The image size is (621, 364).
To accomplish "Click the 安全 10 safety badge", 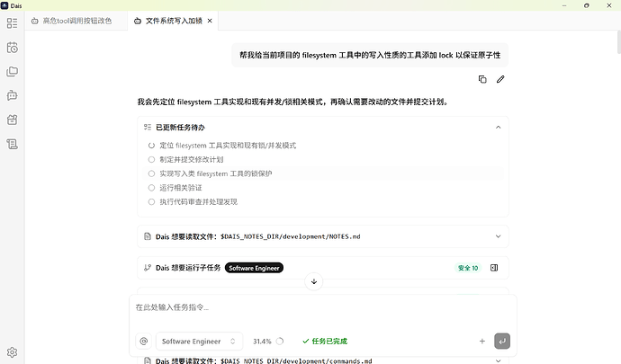I will pos(468,268).
